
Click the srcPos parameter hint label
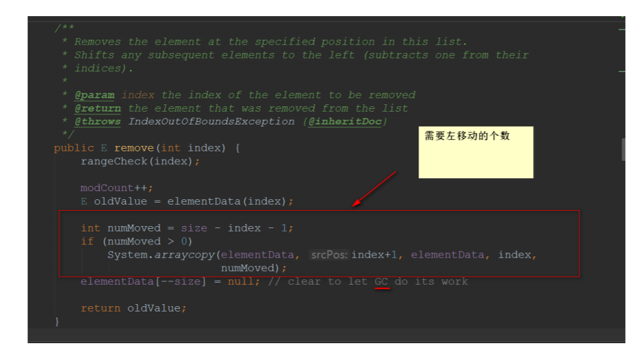click(x=328, y=255)
